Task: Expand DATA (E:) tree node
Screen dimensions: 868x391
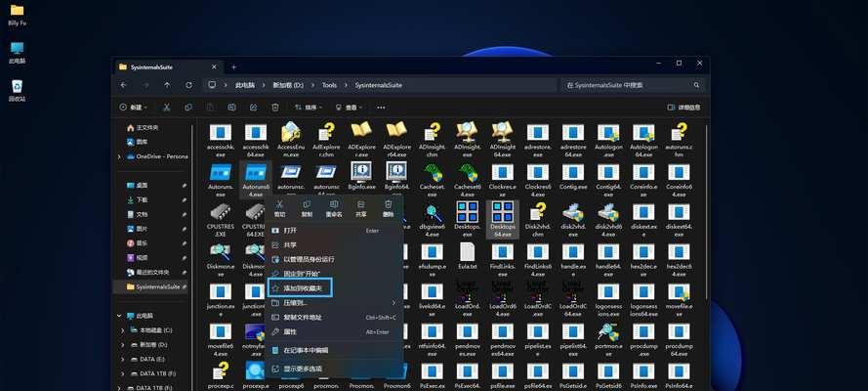Action: [123, 359]
